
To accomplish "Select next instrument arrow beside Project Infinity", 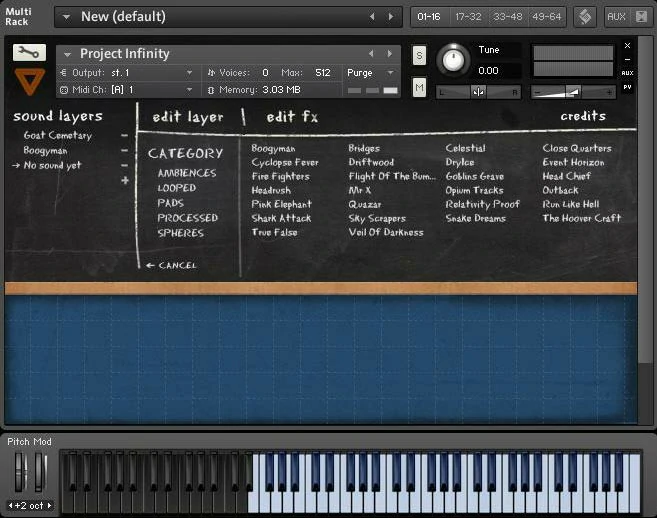I will tap(390, 54).
